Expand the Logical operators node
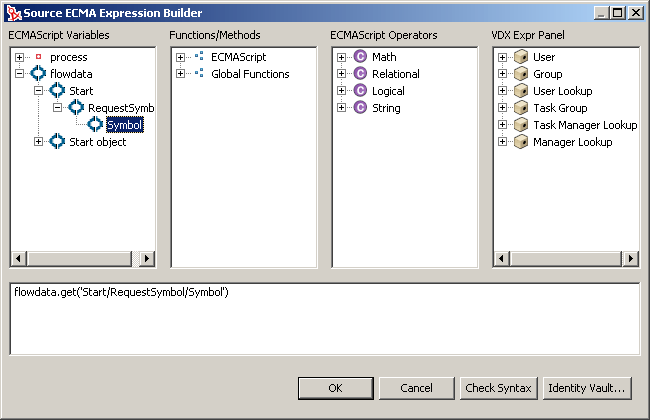This screenshot has height=420, width=650. [x=342, y=91]
